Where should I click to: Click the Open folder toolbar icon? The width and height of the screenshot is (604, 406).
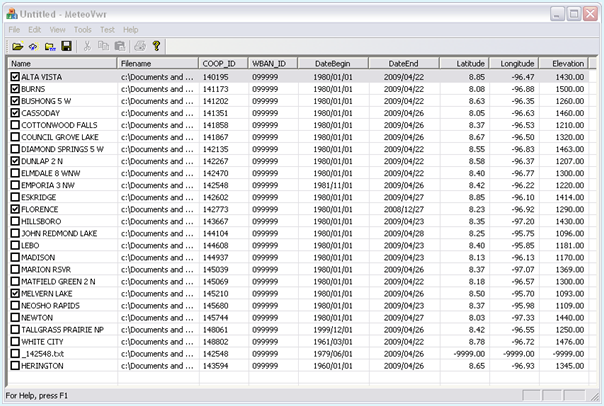coord(17,47)
